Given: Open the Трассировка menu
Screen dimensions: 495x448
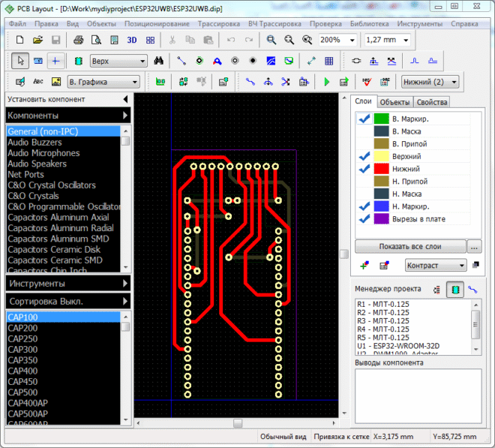Looking at the screenshot, I should click(x=219, y=24).
